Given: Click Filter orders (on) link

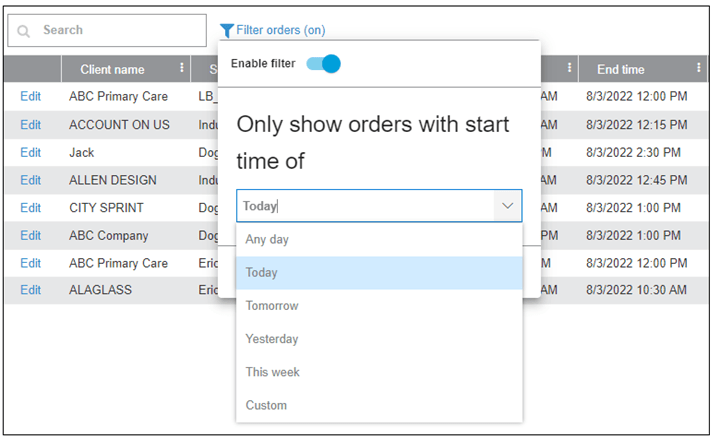Looking at the screenshot, I should click(281, 31).
